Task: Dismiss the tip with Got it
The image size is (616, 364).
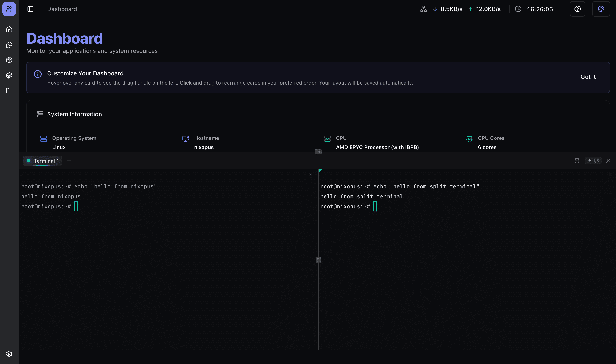Action: click(x=588, y=77)
